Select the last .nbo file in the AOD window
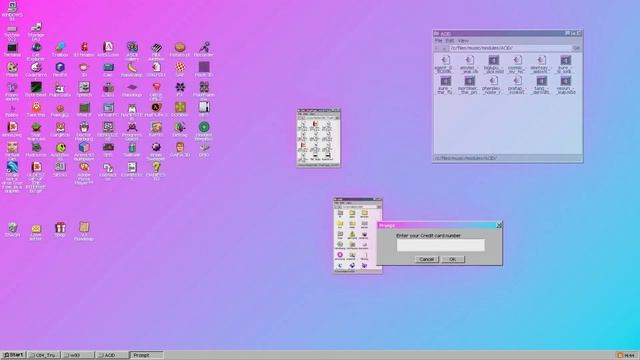Image resolution: width=640 pixels, height=360 pixels. [565, 85]
